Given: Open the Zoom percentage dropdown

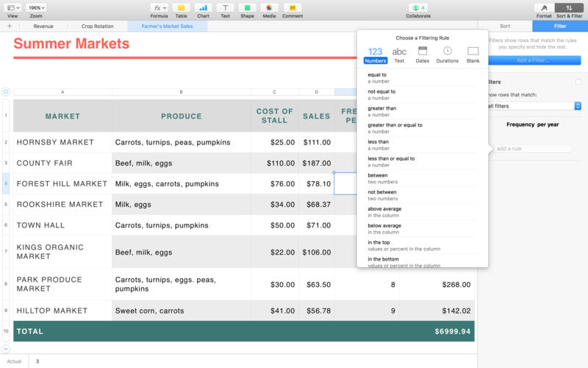Looking at the screenshot, I should point(35,7).
